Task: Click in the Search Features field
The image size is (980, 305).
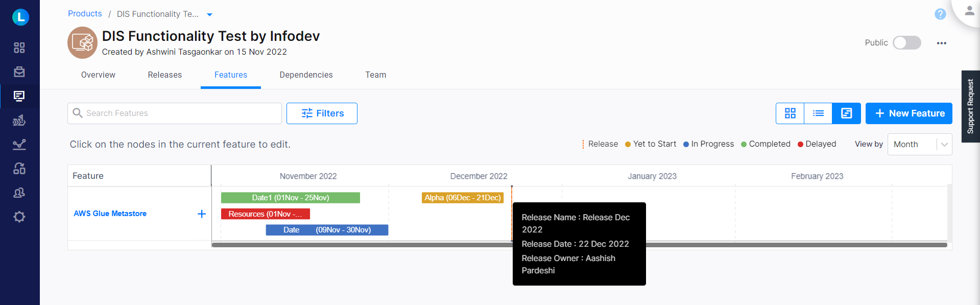Action: pyautogui.click(x=175, y=113)
